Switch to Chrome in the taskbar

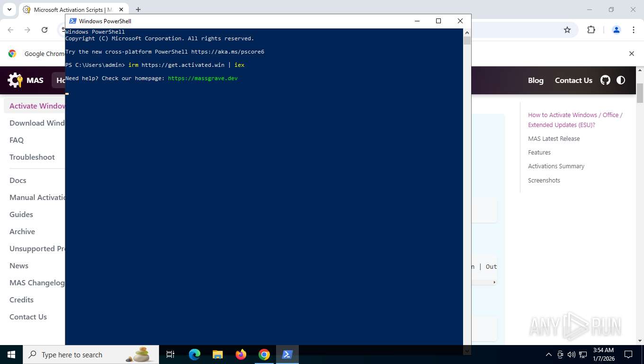coord(264,355)
